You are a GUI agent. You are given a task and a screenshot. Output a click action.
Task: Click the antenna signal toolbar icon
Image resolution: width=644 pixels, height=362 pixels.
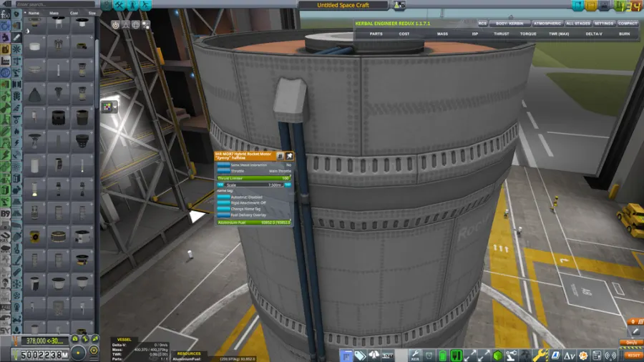pos(611,356)
